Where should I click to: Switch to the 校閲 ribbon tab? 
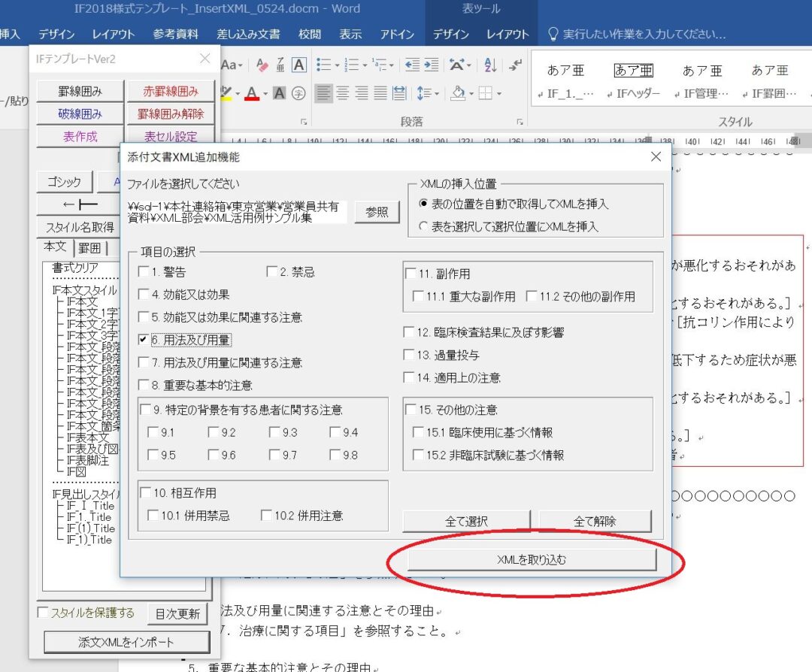[x=310, y=34]
